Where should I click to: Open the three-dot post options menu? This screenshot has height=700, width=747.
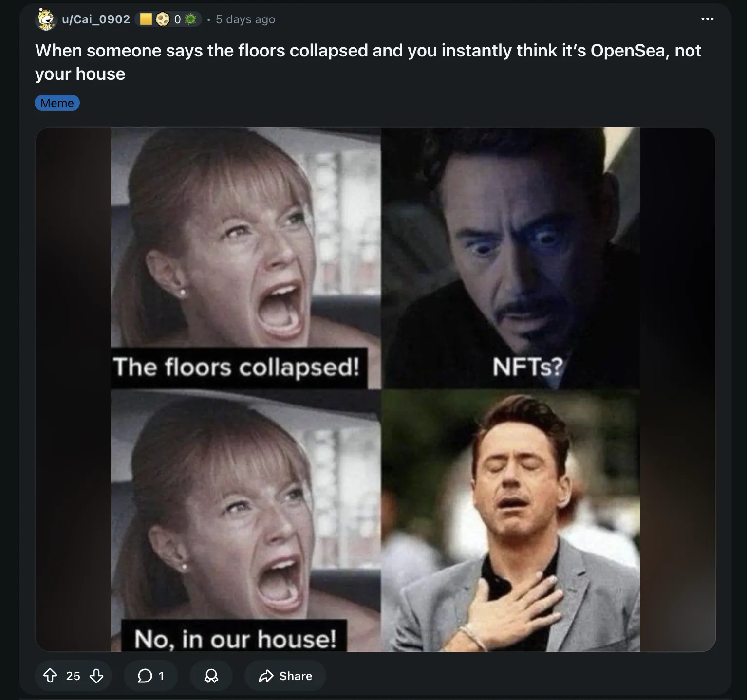707,19
